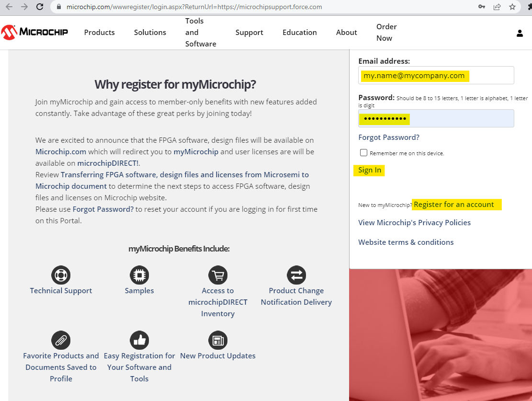532x401 pixels.
Task: Click the Samples chip icon
Action: (139, 275)
